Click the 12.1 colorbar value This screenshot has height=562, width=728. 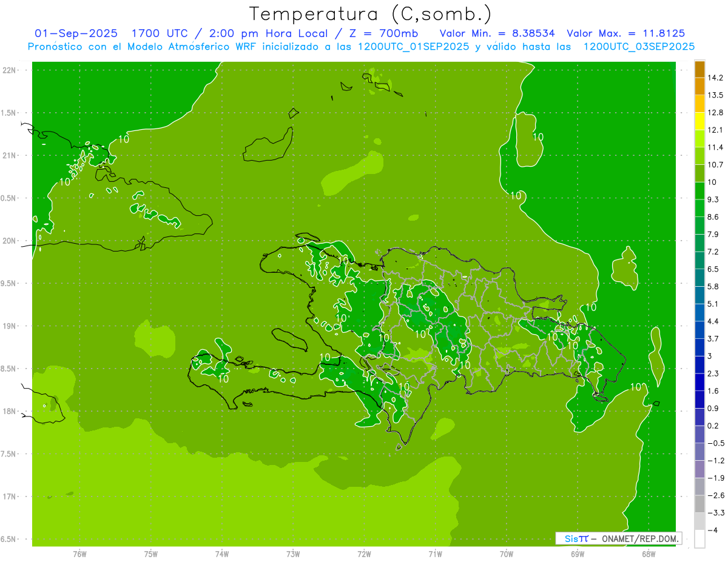pyautogui.click(x=715, y=130)
